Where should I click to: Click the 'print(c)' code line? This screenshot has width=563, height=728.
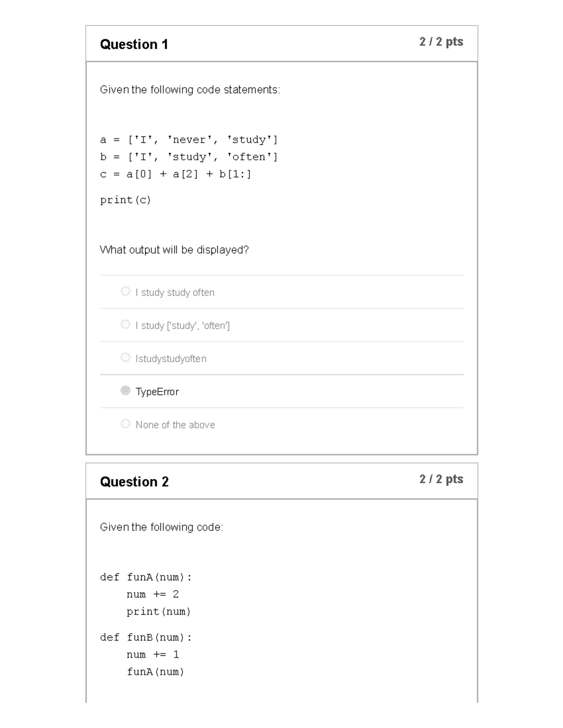125,200
